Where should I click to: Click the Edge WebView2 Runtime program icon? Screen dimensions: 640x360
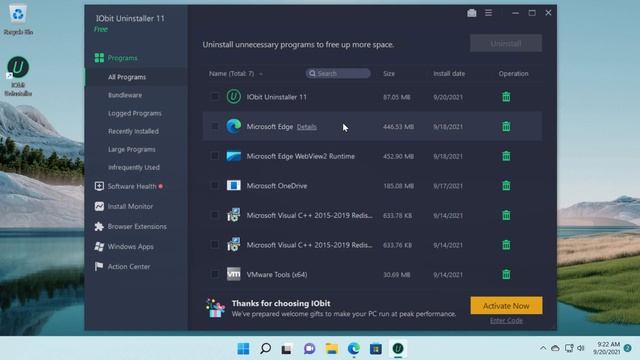coord(233,156)
